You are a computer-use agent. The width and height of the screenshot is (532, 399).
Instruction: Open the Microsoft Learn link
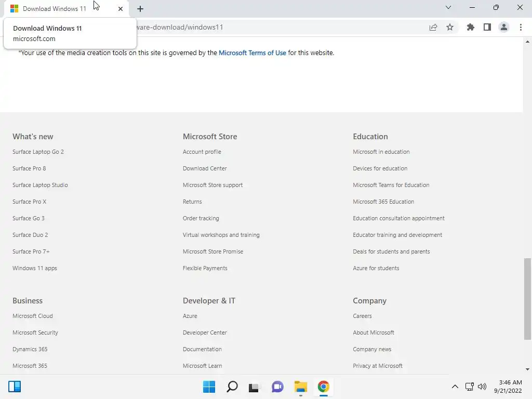pos(202,366)
